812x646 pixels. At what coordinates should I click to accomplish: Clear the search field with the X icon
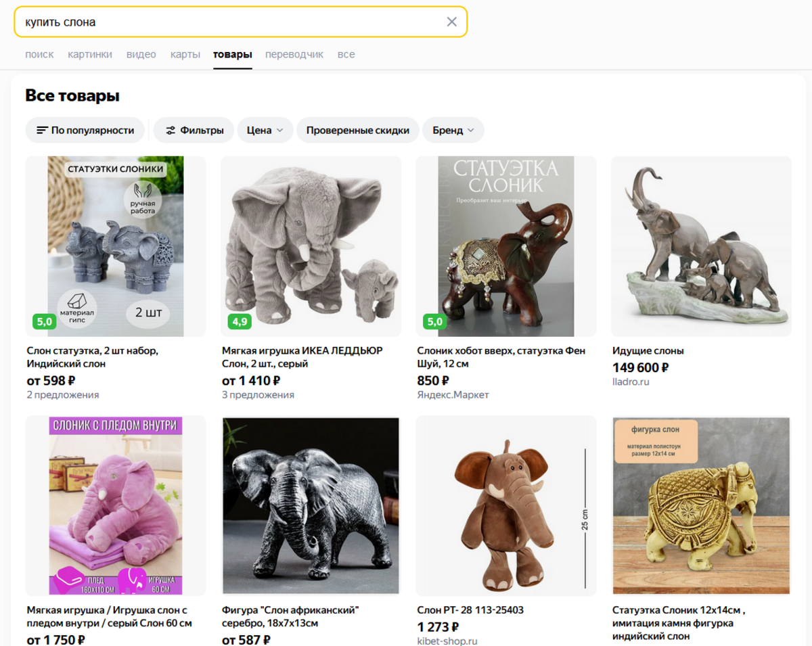pos(452,22)
